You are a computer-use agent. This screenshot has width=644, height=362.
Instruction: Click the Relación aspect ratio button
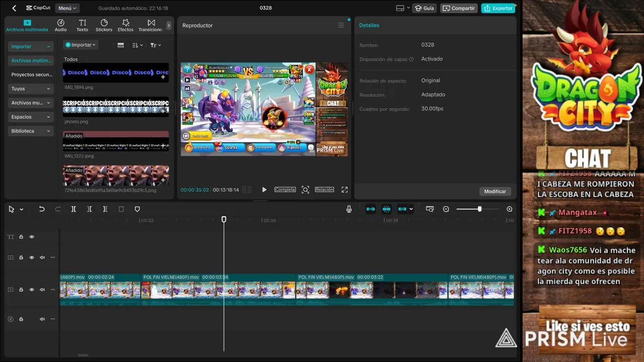point(325,190)
